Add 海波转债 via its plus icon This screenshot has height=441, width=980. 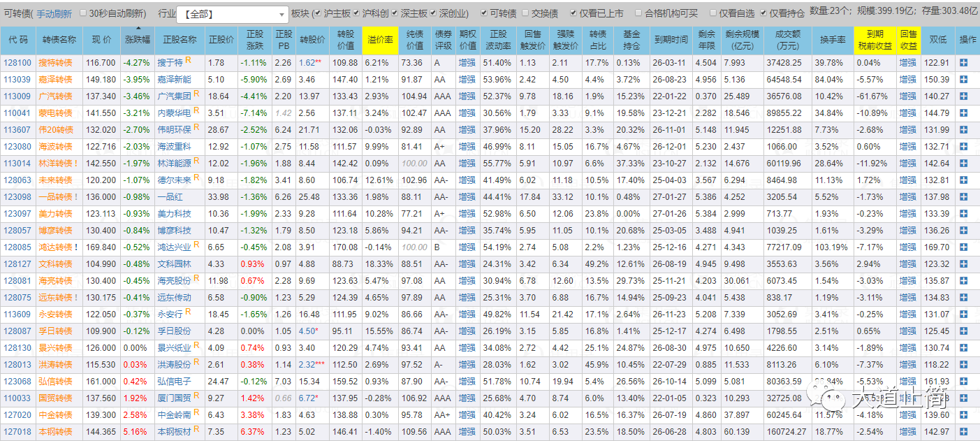964,147
